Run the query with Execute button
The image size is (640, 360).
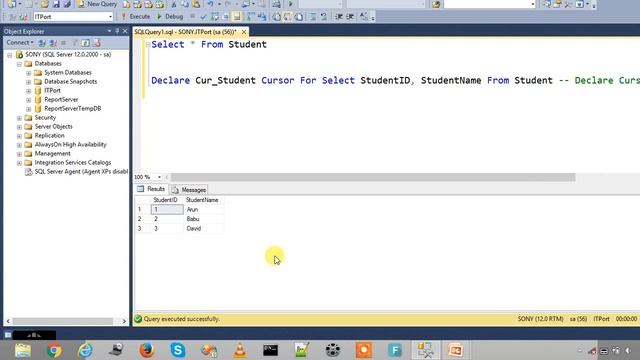pyautogui.click(x=136, y=17)
